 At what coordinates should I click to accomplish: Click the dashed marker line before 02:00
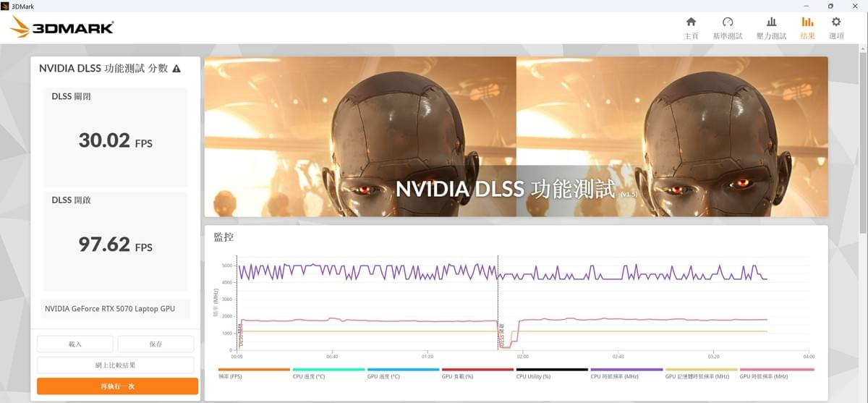click(498, 302)
